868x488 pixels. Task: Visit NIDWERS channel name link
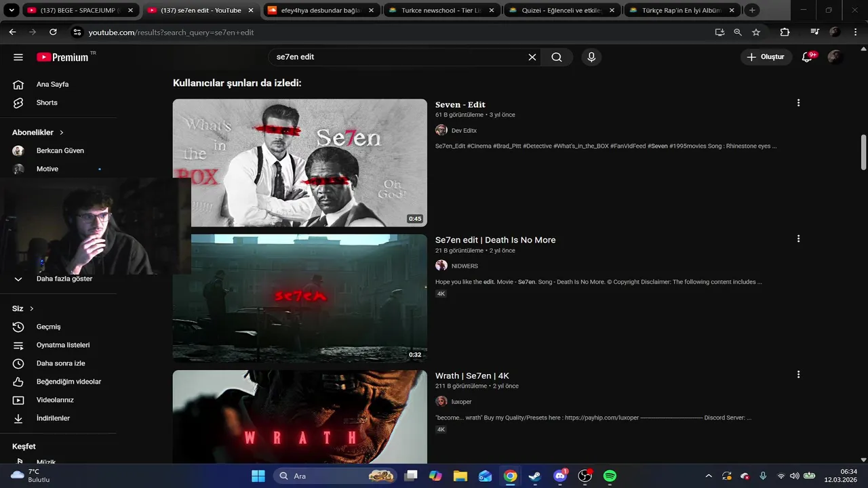(465, 266)
